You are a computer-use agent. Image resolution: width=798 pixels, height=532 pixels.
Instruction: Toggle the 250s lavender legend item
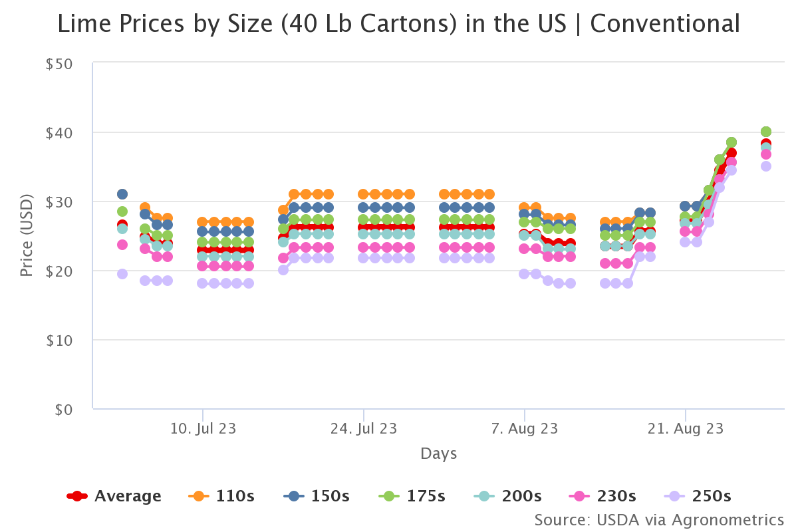coord(698,496)
